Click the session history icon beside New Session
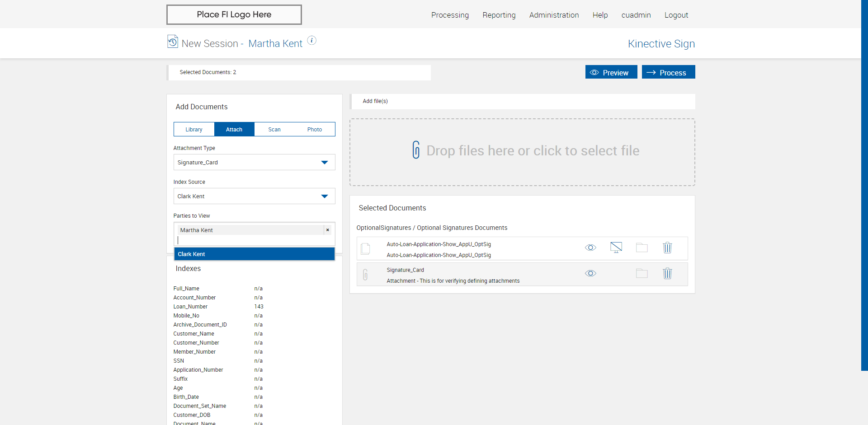868x425 pixels. tap(172, 42)
